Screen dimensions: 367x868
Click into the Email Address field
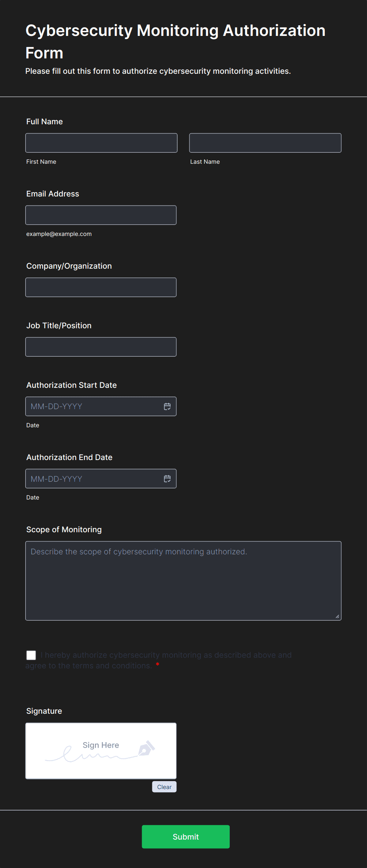pyautogui.click(x=101, y=215)
